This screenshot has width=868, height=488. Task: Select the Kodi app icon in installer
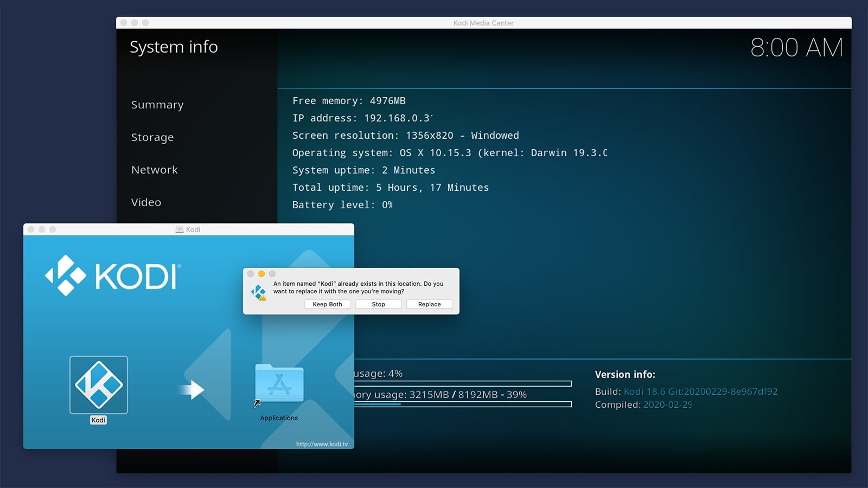pos(99,385)
